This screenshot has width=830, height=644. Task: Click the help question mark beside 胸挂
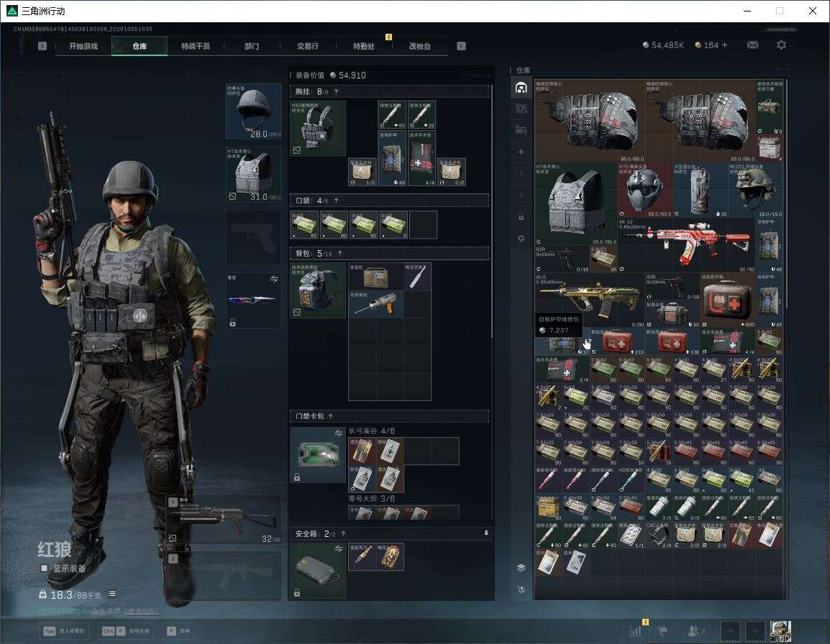point(336,91)
